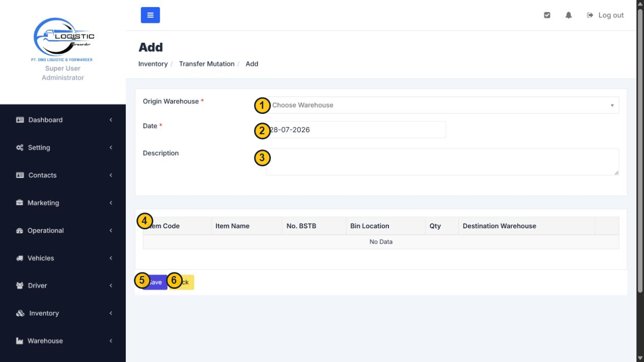Click the Setting gears icon

[x=20, y=147]
